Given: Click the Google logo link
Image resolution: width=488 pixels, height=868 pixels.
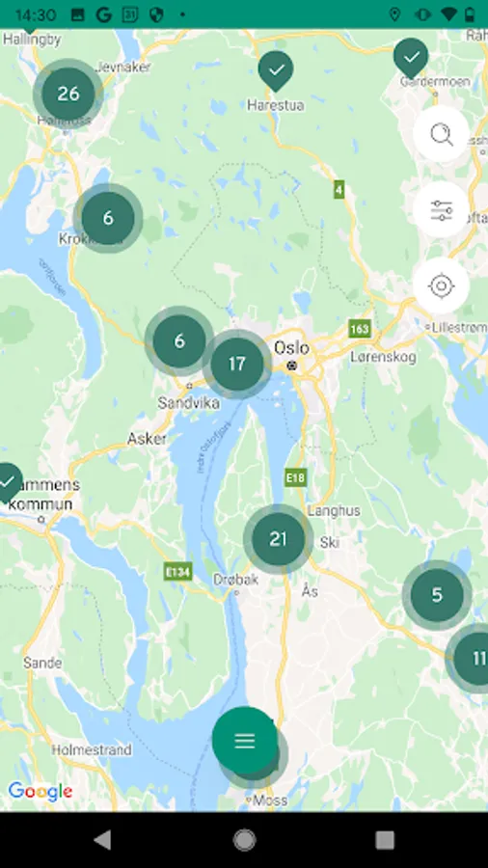Looking at the screenshot, I should click(40, 791).
